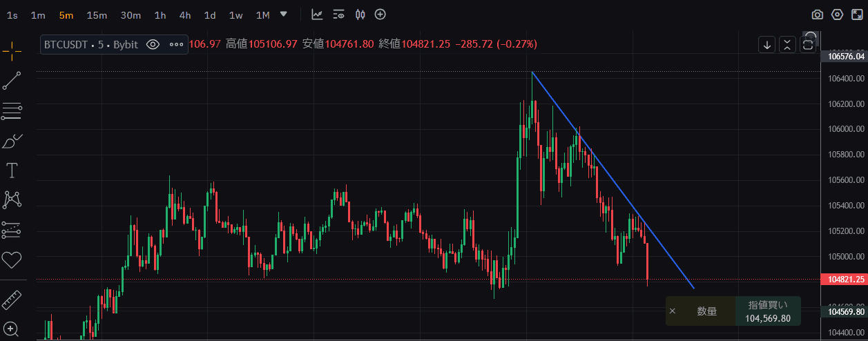Close the limit order quantity label

(673, 311)
